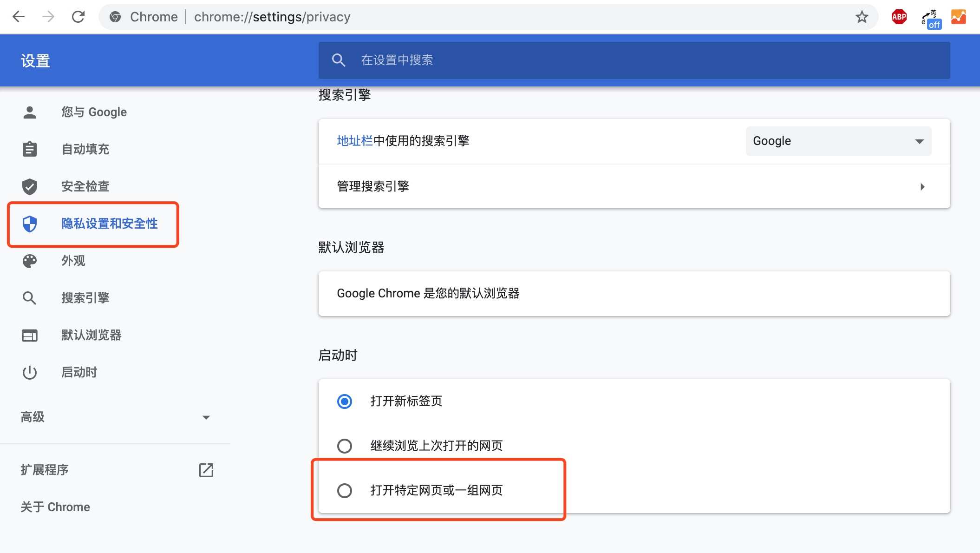Viewport: 980px width, 553px height.
Task: Click the search icon beside 搜索引擎
Action: tap(30, 298)
